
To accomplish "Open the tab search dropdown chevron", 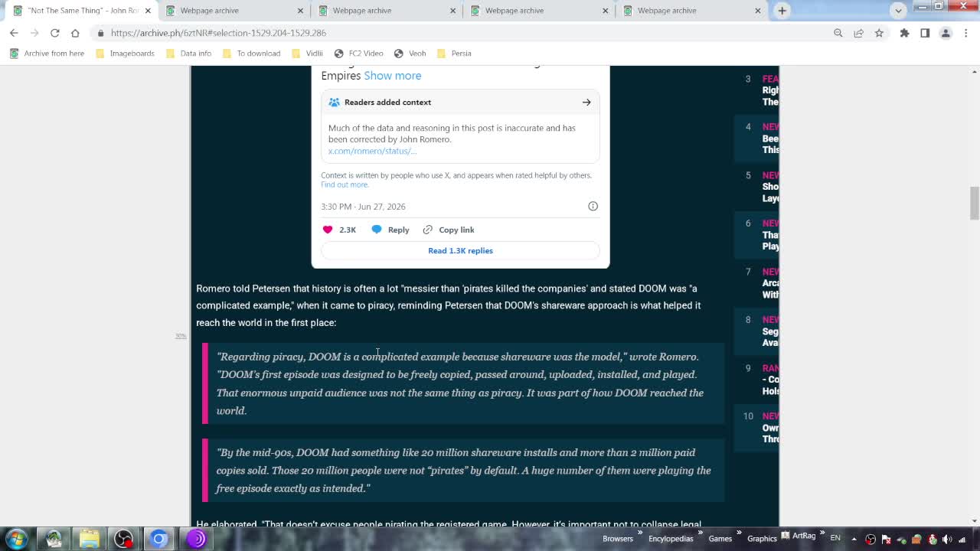I will click(898, 11).
